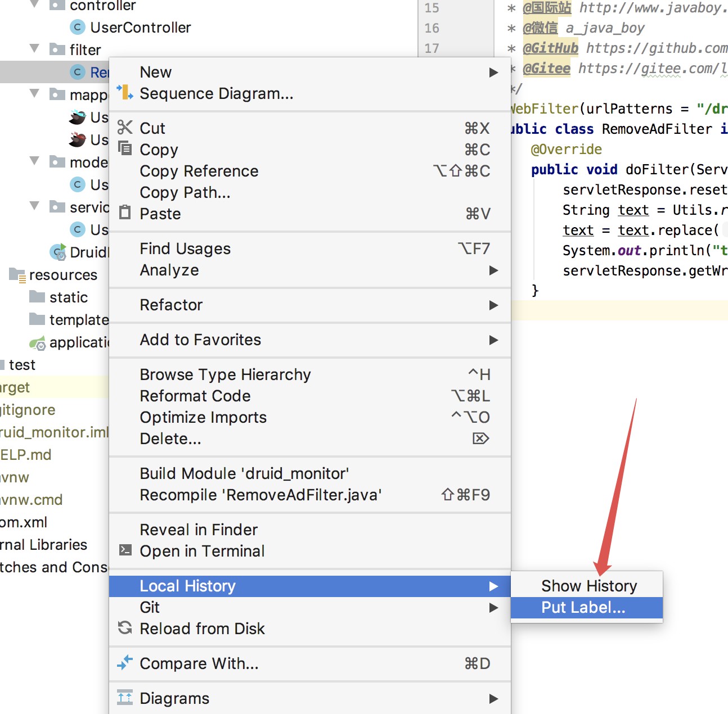Click the Diagrams icon
This screenshot has width=728, height=714.
(125, 698)
